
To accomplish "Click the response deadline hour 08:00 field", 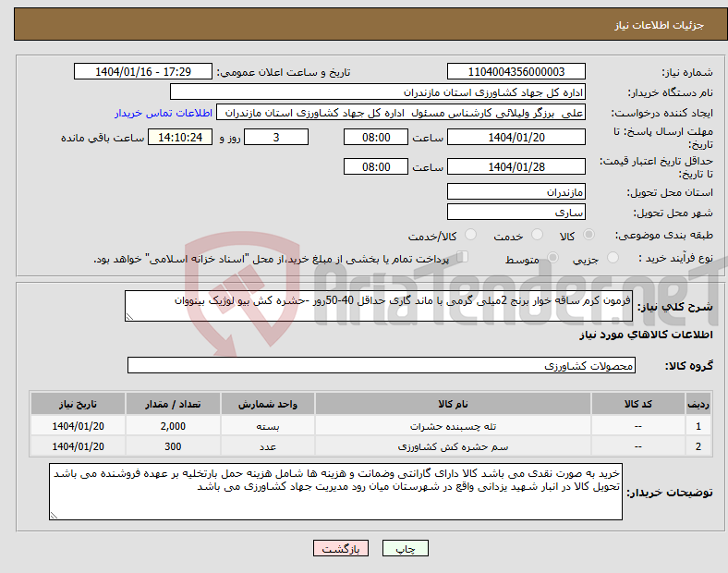I will click(x=376, y=137).
